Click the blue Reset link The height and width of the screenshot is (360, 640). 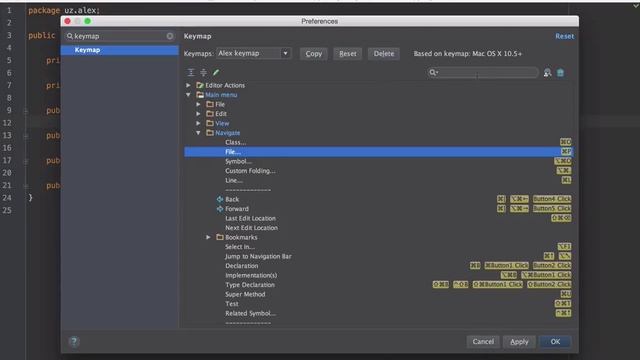pyautogui.click(x=564, y=36)
